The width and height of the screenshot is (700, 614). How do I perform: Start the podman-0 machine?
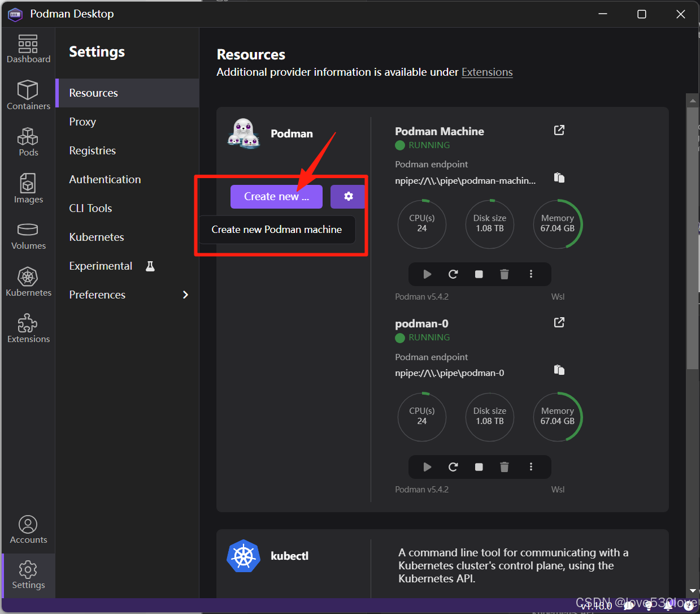click(427, 467)
